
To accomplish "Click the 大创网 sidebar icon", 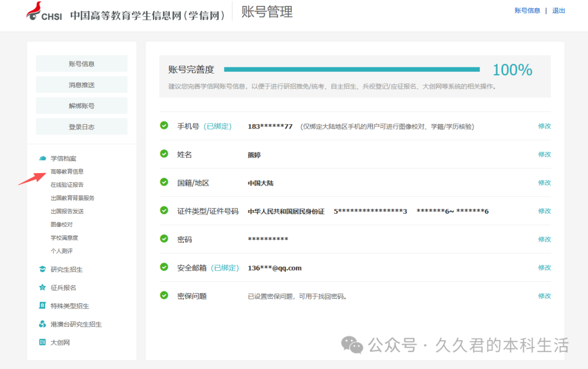I will pyautogui.click(x=42, y=342).
